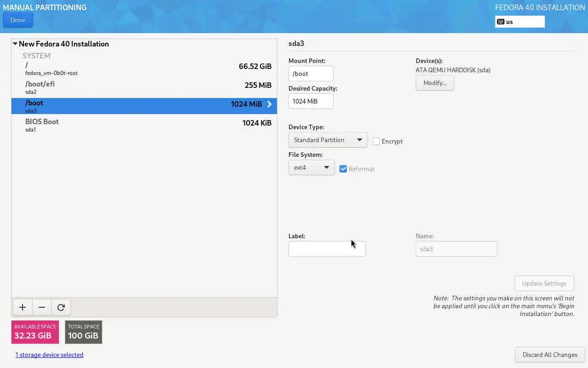Click the fedora_vm-0b0t-root device label

pyautogui.click(x=51, y=73)
